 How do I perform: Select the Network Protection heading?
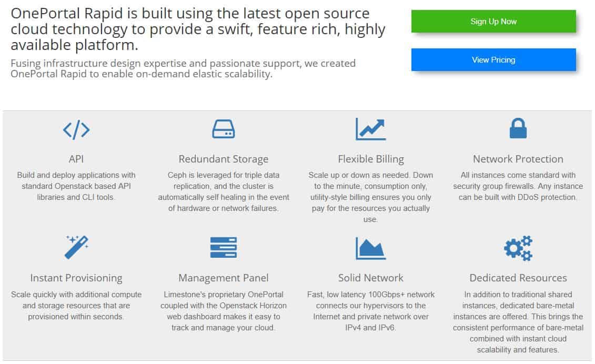pos(518,159)
